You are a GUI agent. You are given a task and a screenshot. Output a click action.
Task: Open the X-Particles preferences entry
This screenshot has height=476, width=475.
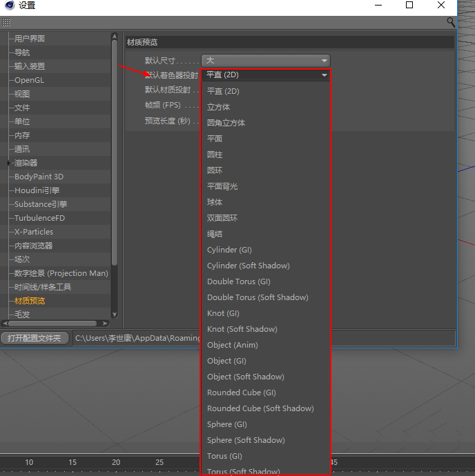pos(34,232)
